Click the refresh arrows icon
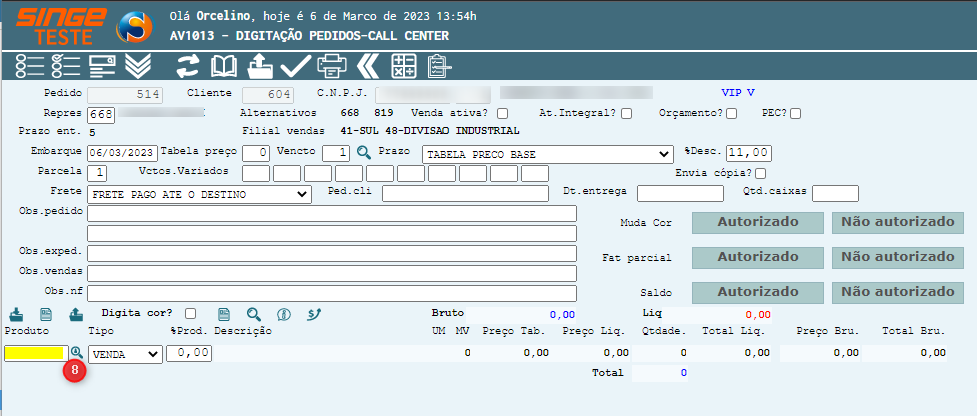Viewport: 977px width, 416px height. click(188, 66)
